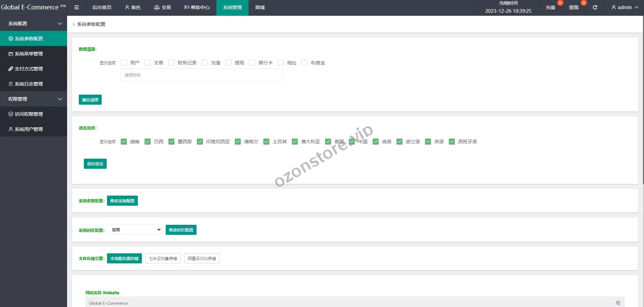Click into the 清理密码 input field
The height and width of the screenshot is (307, 644).
tap(202, 75)
